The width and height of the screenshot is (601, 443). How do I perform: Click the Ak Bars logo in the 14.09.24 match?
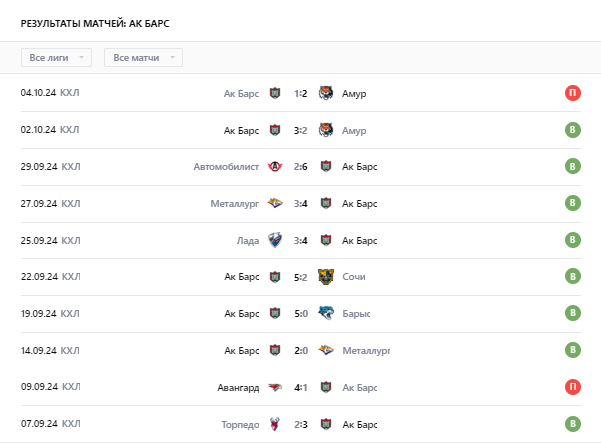point(275,350)
